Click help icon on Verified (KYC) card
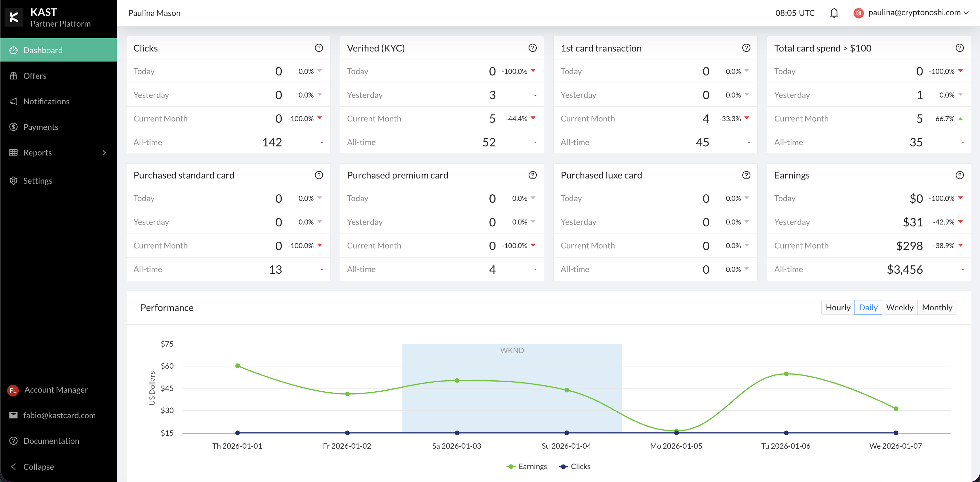This screenshot has width=980, height=482. pos(532,48)
